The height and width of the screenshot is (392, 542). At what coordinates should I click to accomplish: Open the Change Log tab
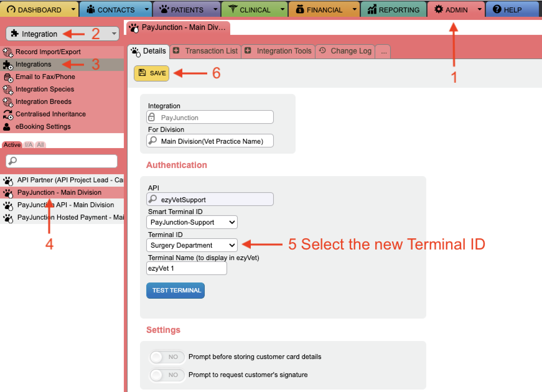(345, 51)
